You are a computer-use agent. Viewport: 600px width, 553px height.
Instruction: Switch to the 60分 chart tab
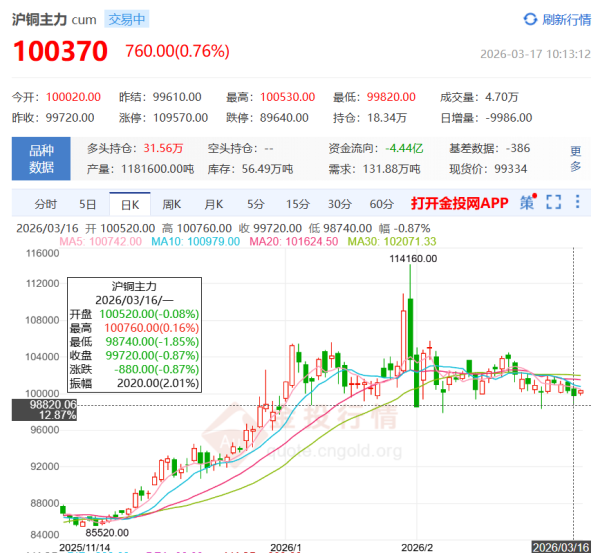coord(382,204)
